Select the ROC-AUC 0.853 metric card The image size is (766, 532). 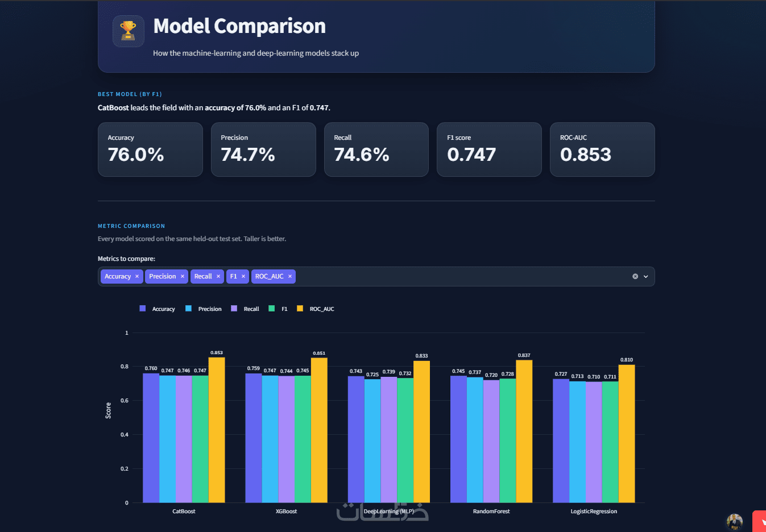click(602, 149)
